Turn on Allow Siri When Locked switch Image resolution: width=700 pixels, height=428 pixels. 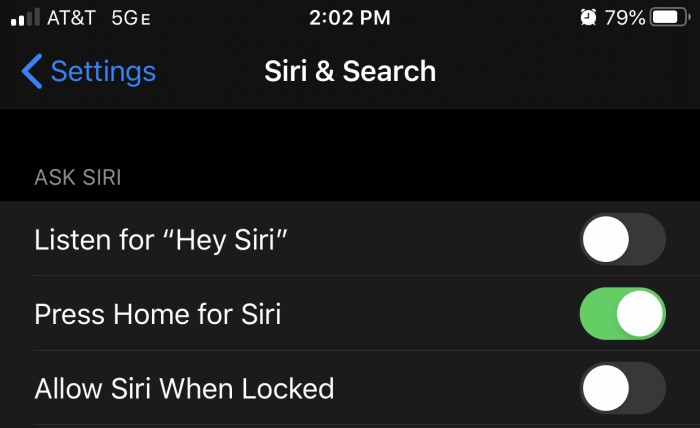tap(623, 388)
